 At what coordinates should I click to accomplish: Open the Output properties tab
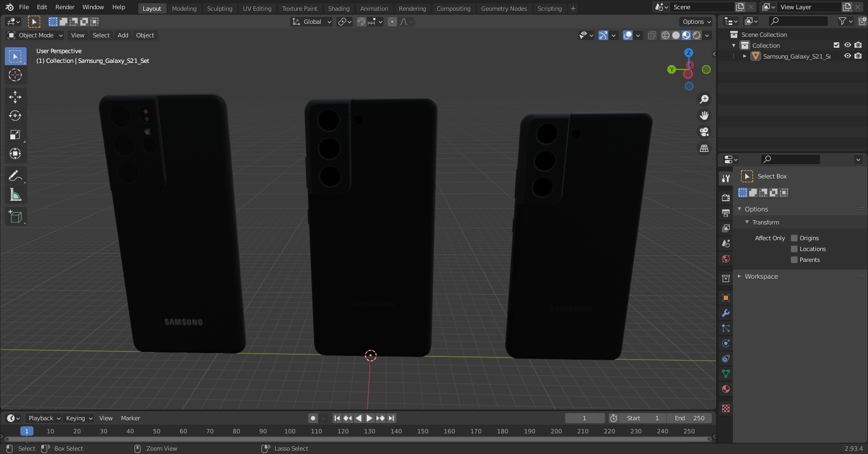point(726,213)
